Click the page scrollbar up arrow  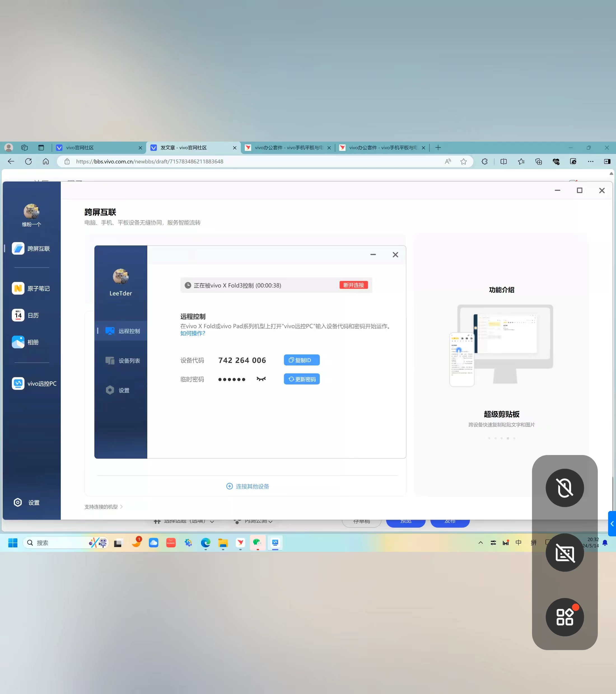[611, 173]
